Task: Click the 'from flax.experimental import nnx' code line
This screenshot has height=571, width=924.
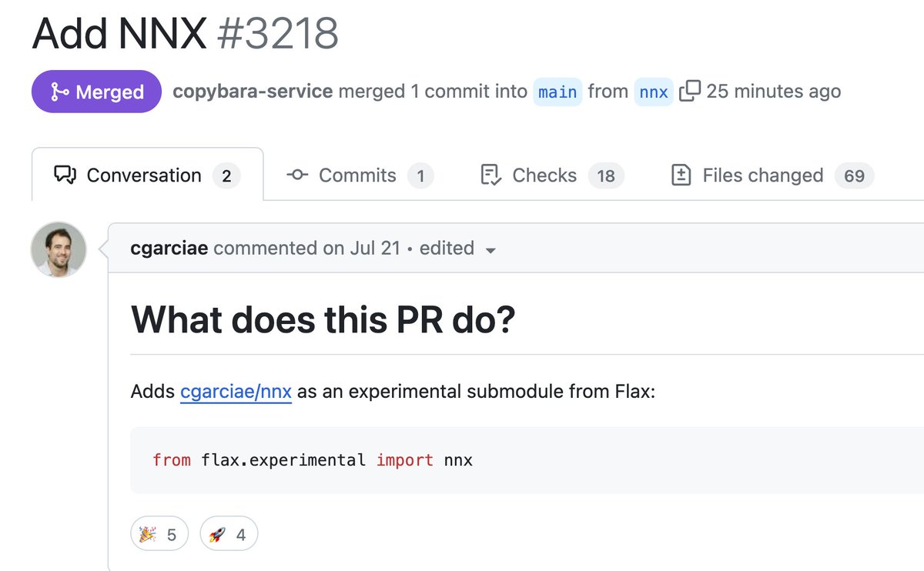Action: tap(313, 460)
